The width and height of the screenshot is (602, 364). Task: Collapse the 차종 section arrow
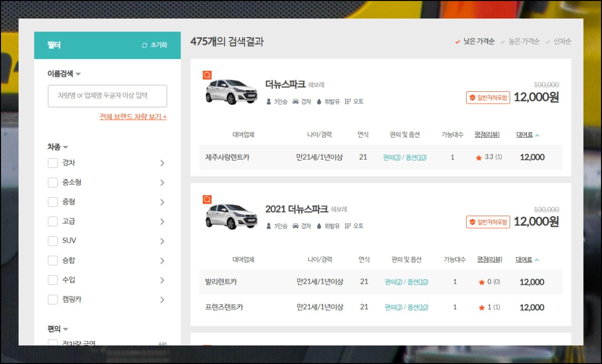coord(65,147)
